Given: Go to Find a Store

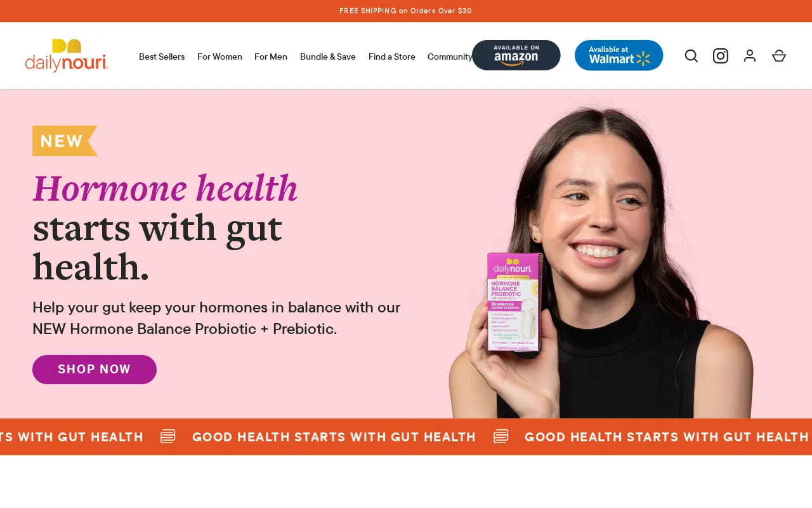Looking at the screenshot, I should (392, 57).
